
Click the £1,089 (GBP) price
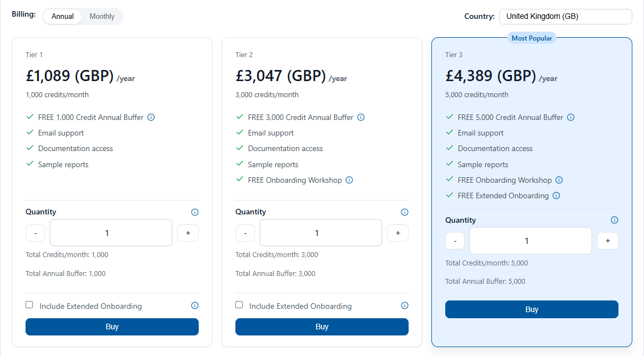[70, 76]
